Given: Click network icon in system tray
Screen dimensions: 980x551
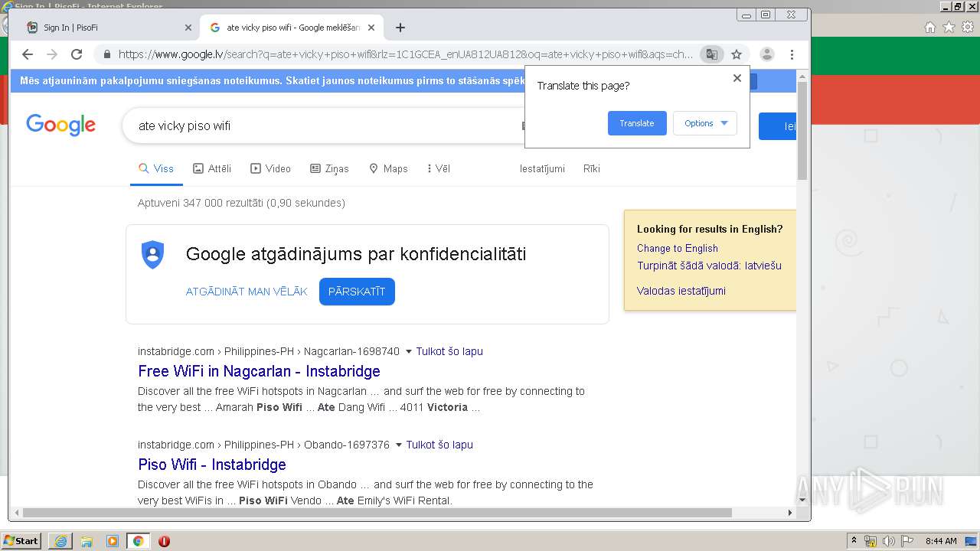Looking at the screenshot, I should click(x=871, y=541).
